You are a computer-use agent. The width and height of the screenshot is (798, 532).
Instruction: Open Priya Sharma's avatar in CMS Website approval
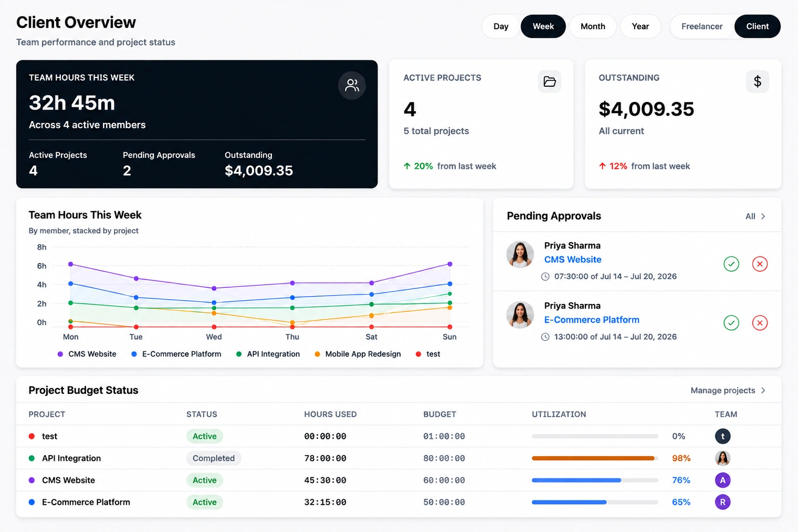click(520, 255)
